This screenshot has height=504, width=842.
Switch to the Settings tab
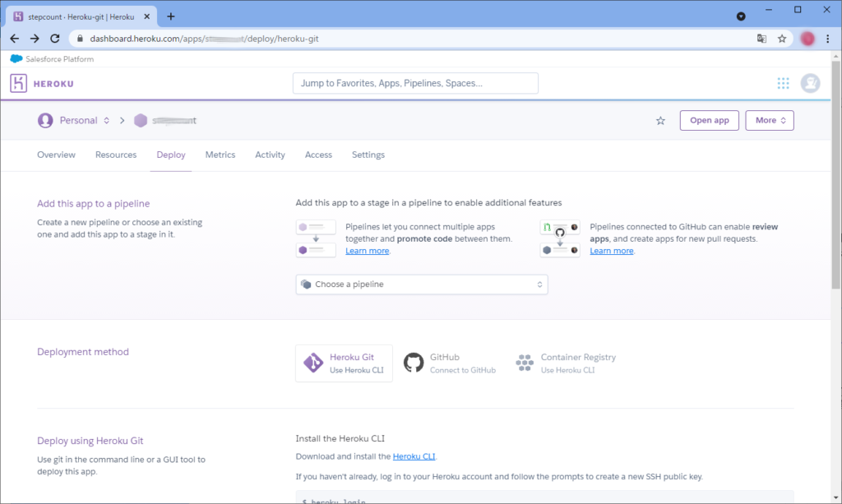click(368, 155)
